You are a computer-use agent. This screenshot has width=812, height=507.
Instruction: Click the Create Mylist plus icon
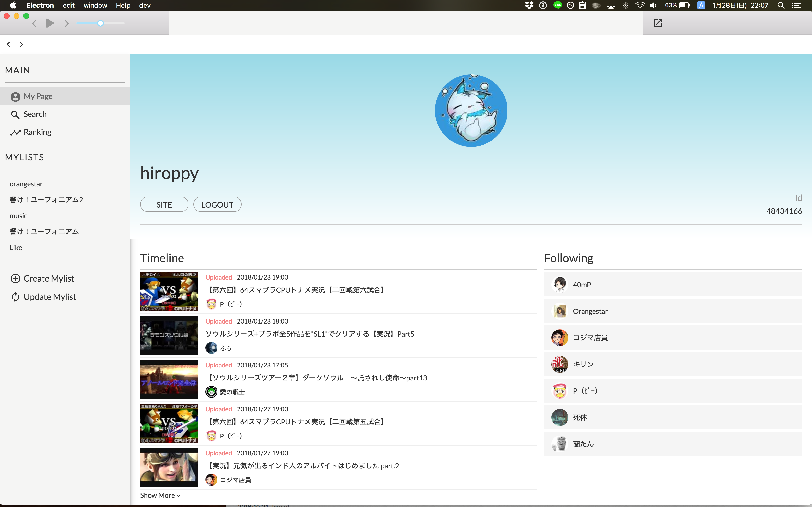[15, 279]
